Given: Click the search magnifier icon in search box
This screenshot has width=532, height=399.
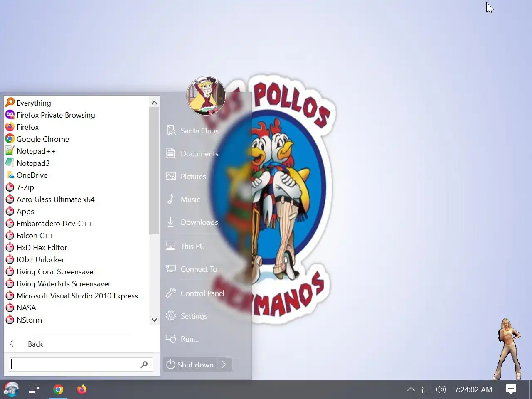Looking at the screenshot, I should (144, 365).
